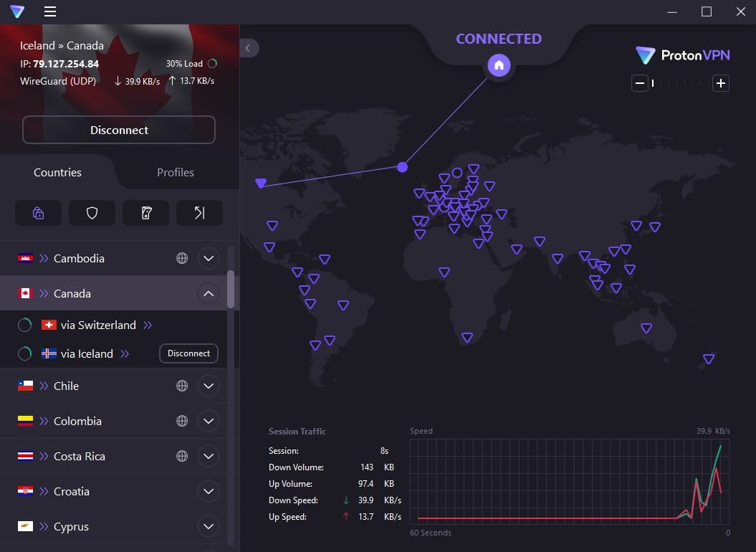The width and height of the screenshot is (756, 552).
Task: Click the IP address 79.127.254.84
Action: pos(66,64)
